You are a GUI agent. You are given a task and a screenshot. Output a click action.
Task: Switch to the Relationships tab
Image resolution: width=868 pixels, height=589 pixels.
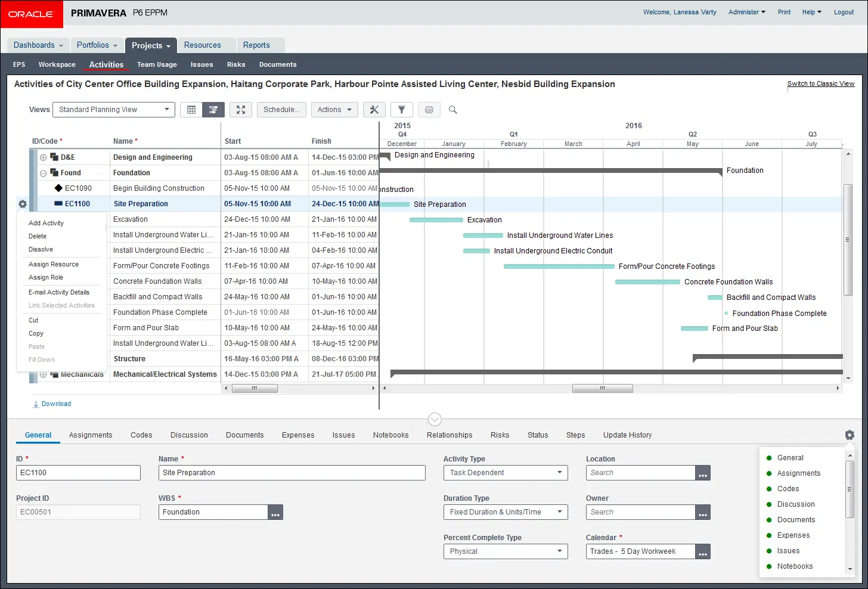pos(449,435)
